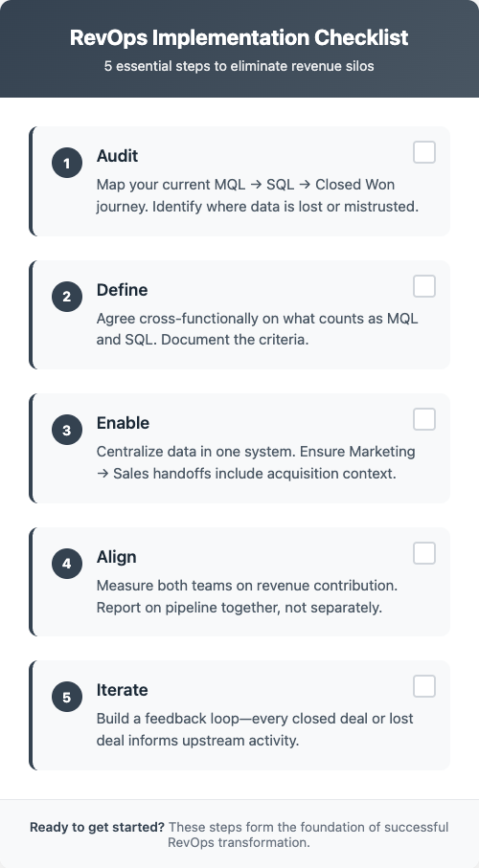Screen dimensions: 479x868
Task: Select the number 3 circle icon
Action: point(67,430)
